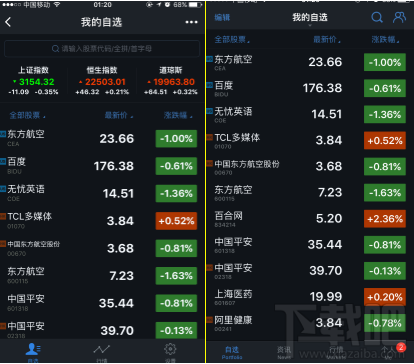This screenshot has width=414, height=364.
Task: Toggle -1.00% change badge for 东方航空 CEA, left
Action: point(176,139)
